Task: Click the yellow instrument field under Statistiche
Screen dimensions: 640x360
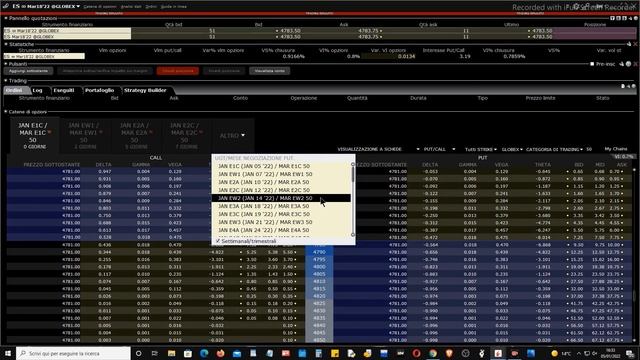Action: coord(44,56)
